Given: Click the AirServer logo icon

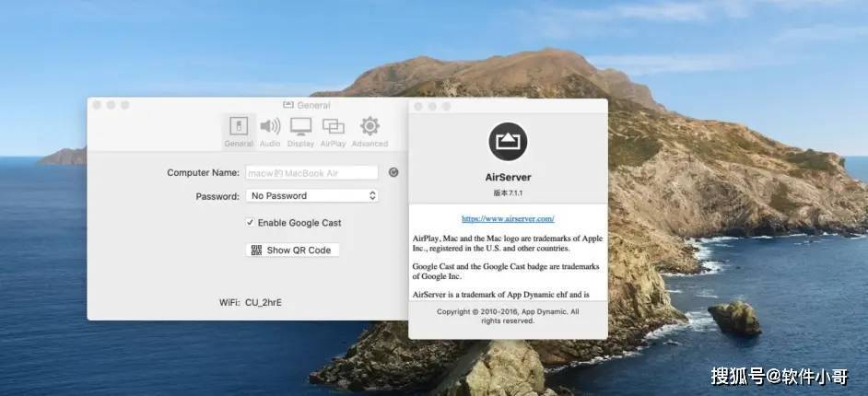Looking at the screenshot, I should click(508, 142).
